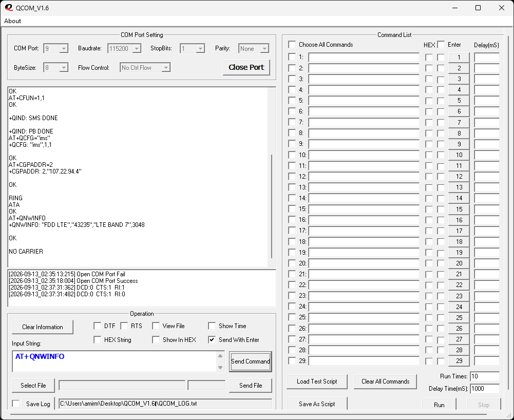
Task: Click the received data pane scrollbar thumb
Action: coord(272,206)
